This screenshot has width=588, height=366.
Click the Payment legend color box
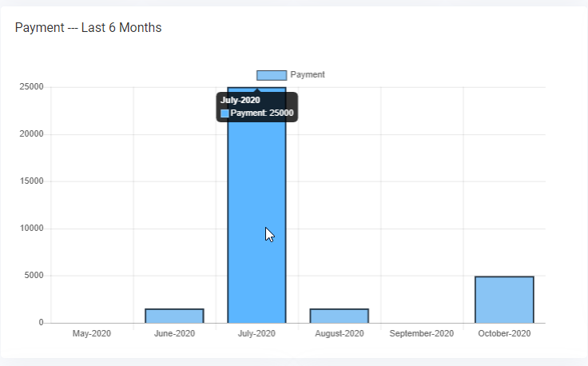coord(271,75)
